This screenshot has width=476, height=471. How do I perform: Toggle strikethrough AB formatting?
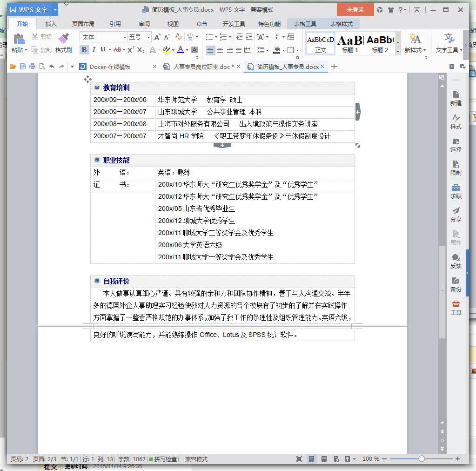click(x=117, y=50)
